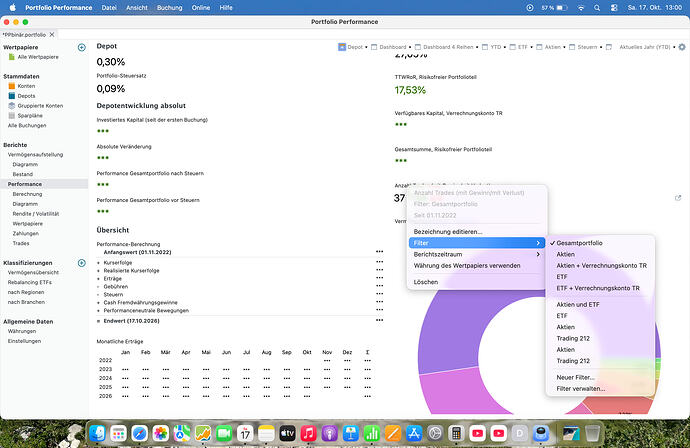The width and height of the screenshot is (690, 448).
Task: Open the Ansicht menu
Action: pos(137,7)
